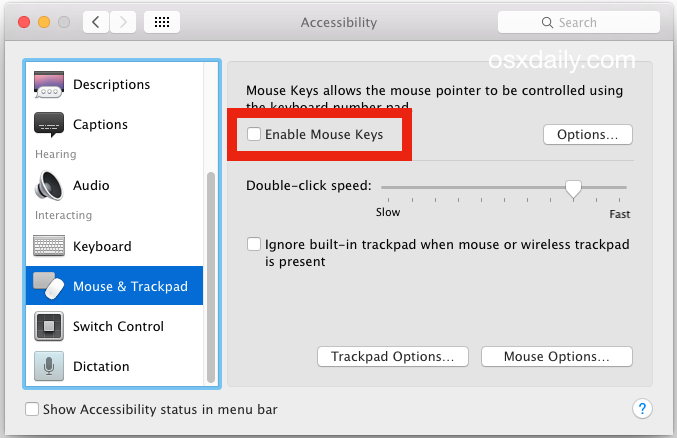Enable Mouse Keys checkbox
Screen dimensions: 677x438
click(253, 134)
